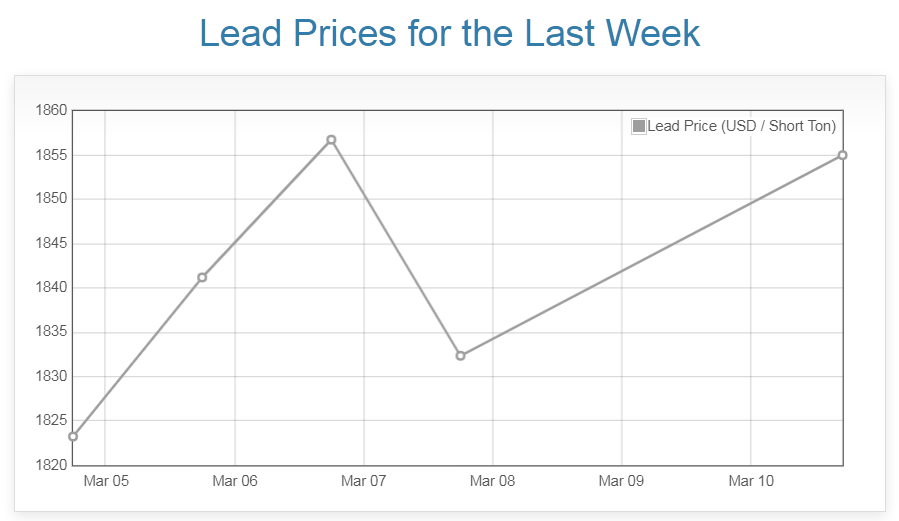The image size is (899, 521).
Task: Select the 'Mar 10' x-axis label
Action: point(751,481)
